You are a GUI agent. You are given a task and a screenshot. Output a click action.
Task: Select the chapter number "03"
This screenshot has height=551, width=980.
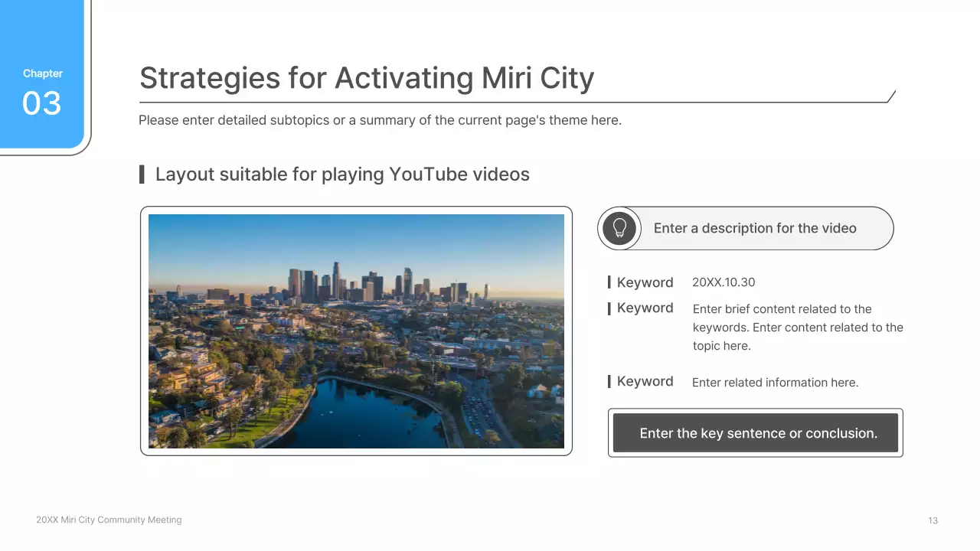[41, 103]
